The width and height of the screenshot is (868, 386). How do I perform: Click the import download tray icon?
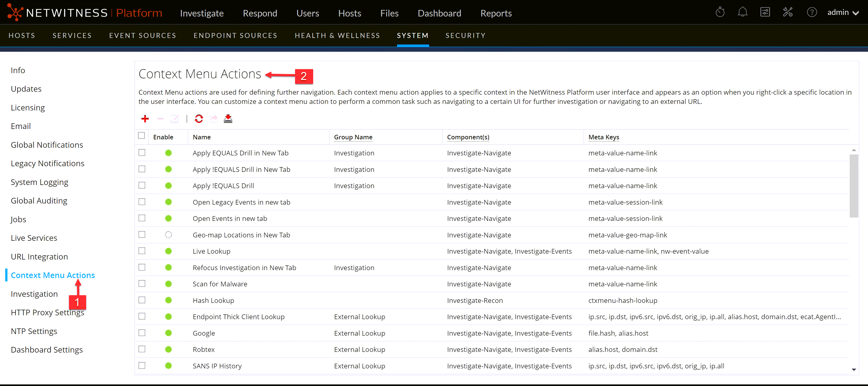228,118
